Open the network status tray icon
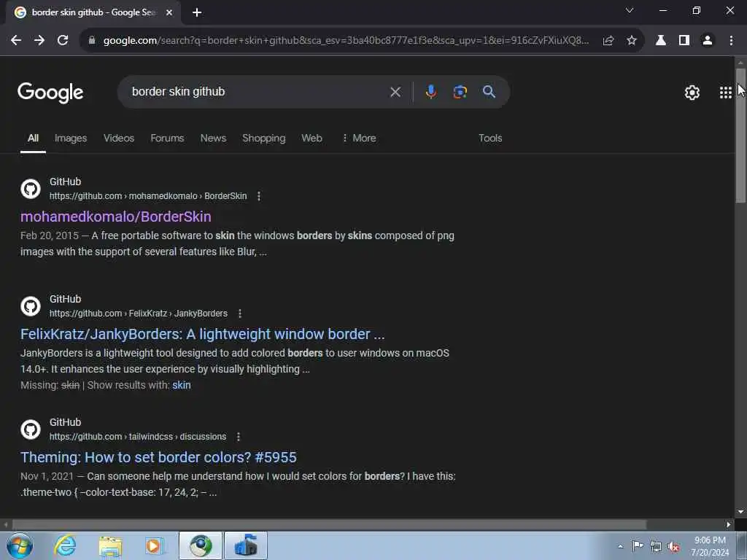This screenshot has width=747, height=560. 656,546
